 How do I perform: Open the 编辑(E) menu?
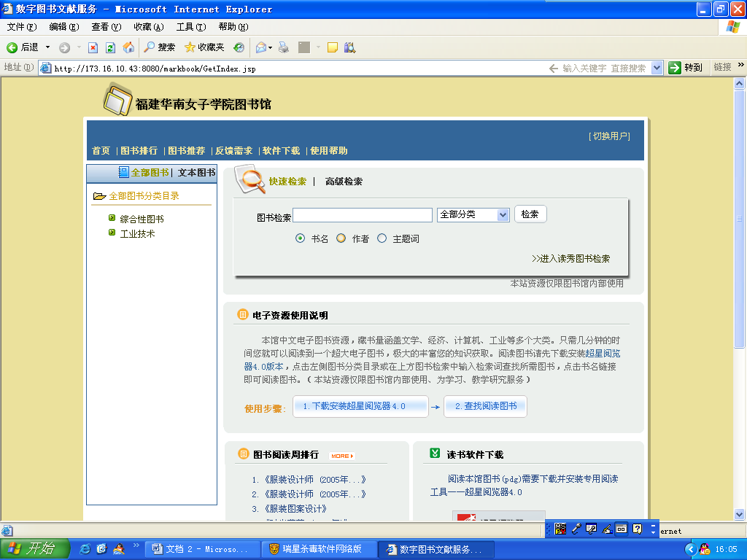[64, 27]
